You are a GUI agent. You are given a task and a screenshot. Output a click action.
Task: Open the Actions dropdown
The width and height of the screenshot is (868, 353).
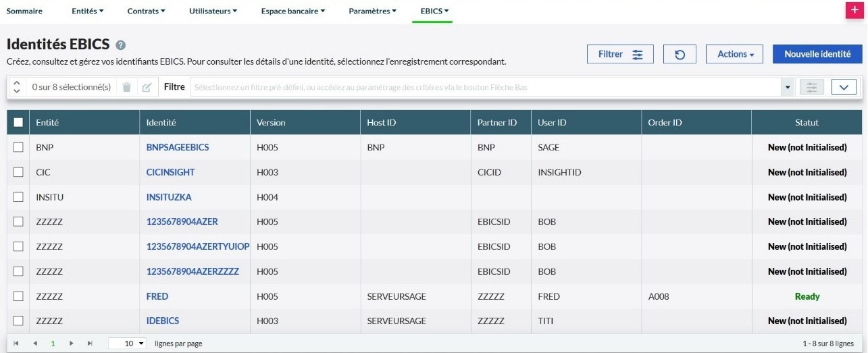click(x=734, y=55)
